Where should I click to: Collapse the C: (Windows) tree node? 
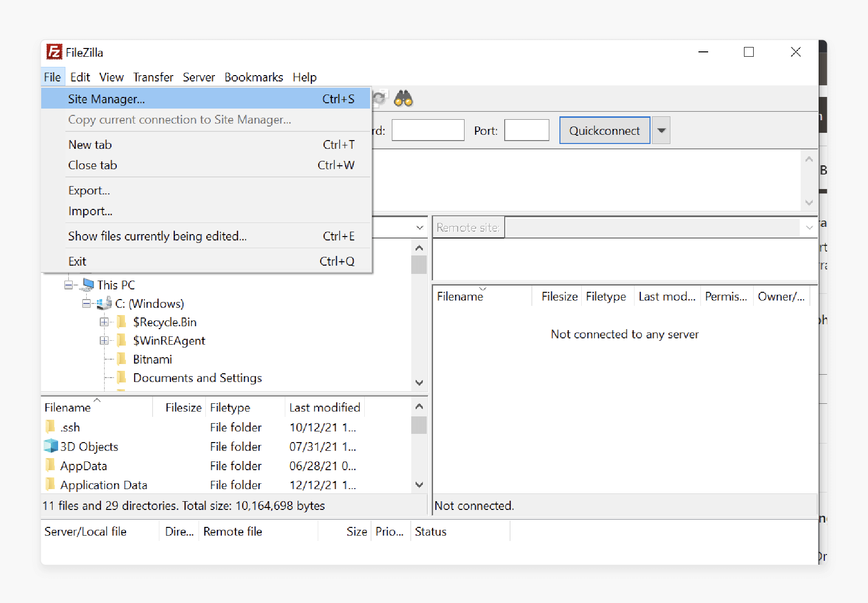click(x=86, y=303)
